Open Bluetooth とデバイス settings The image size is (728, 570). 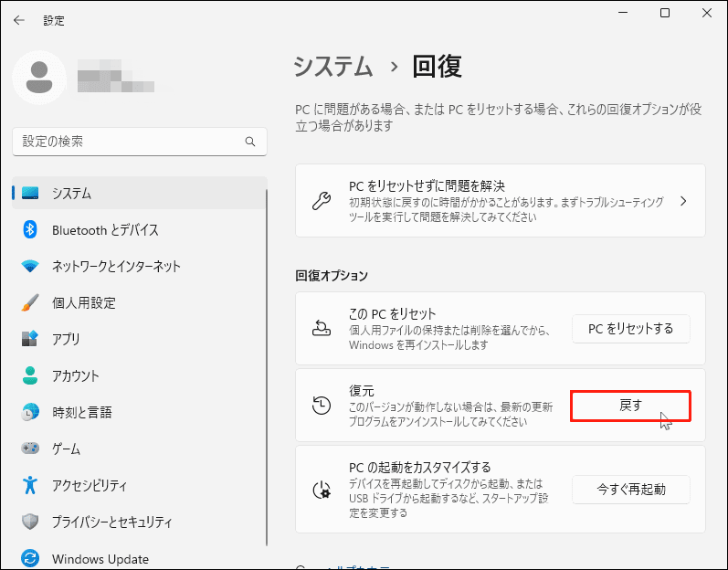coord(139,230)
